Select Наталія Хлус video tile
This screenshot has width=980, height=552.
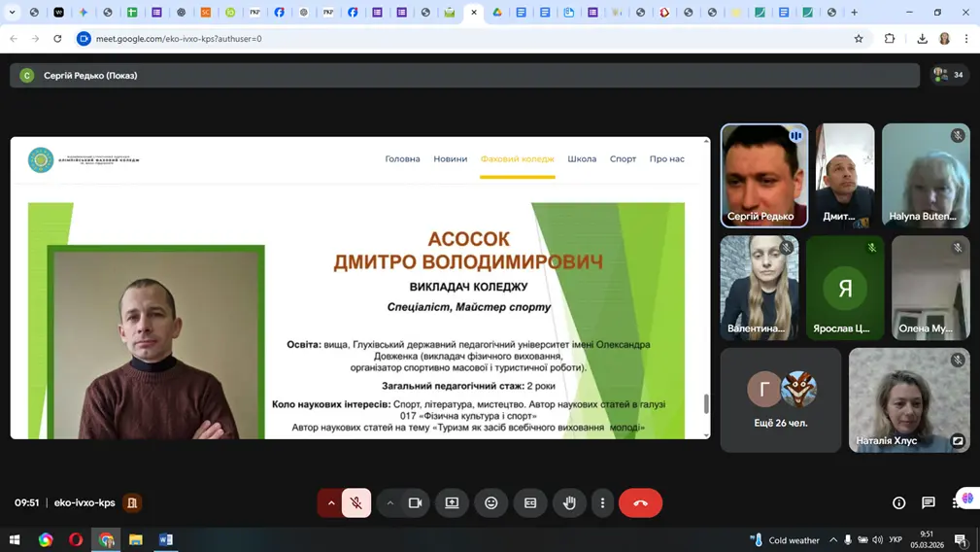click(x=909, y=400)
